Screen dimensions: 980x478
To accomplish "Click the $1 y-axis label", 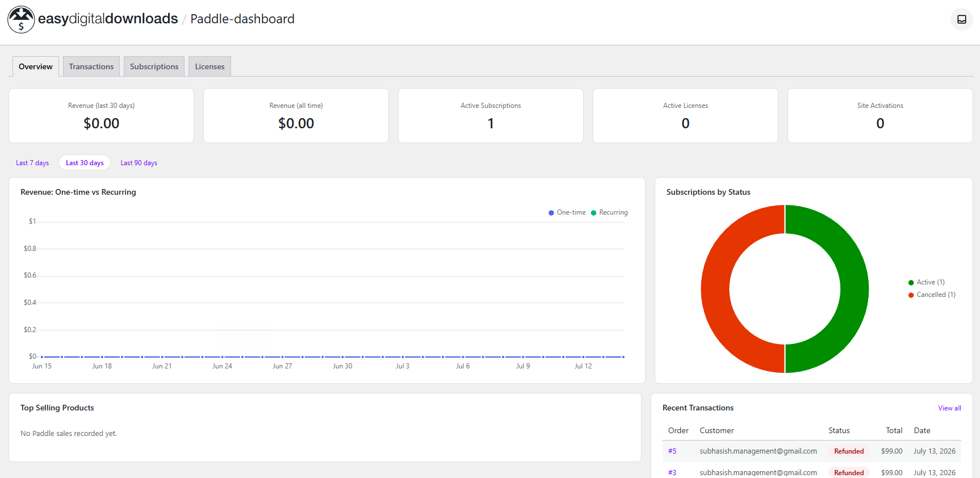I will (x=32, y=221).
